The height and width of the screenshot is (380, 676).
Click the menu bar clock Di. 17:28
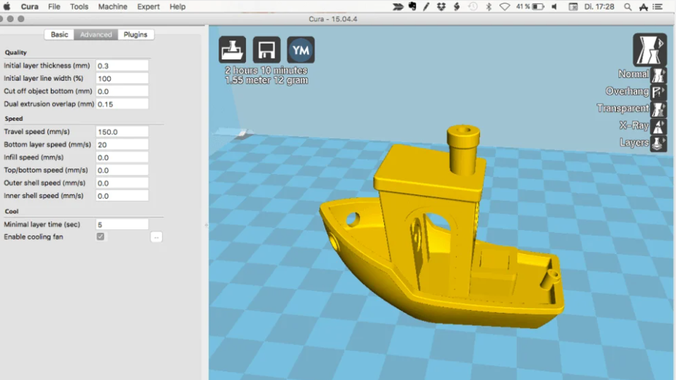(x=599, y=6)
